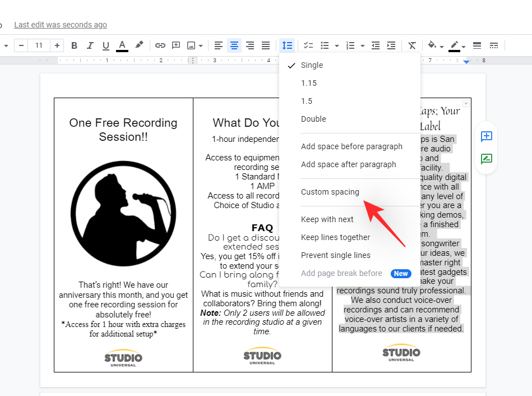Screen dimensions: 532x396
Task: Choose 1.15 line spacing
Action: point(350,83)
